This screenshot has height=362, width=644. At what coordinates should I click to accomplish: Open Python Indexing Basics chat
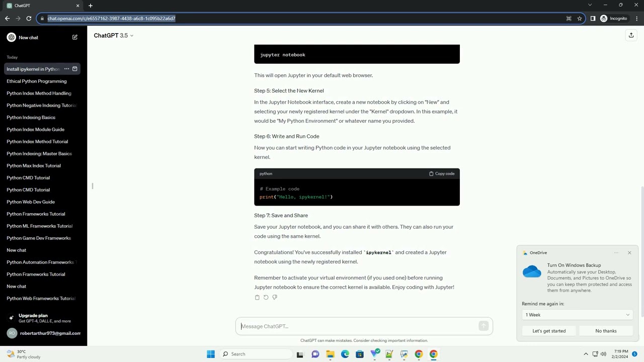[42, 117]
